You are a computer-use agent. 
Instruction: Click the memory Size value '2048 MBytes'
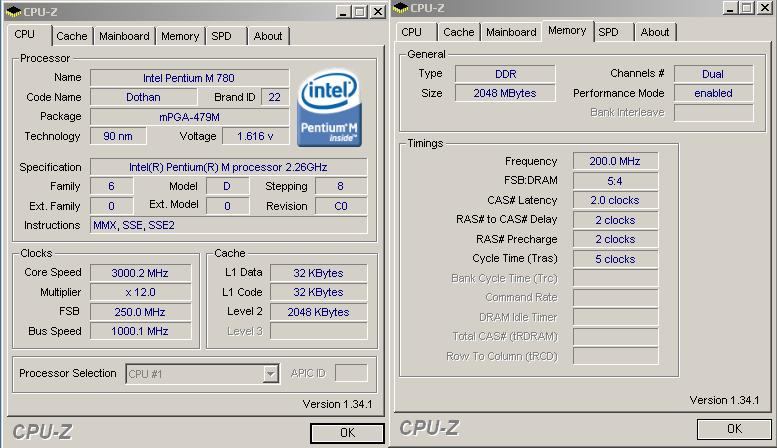(x=505, y=93)
